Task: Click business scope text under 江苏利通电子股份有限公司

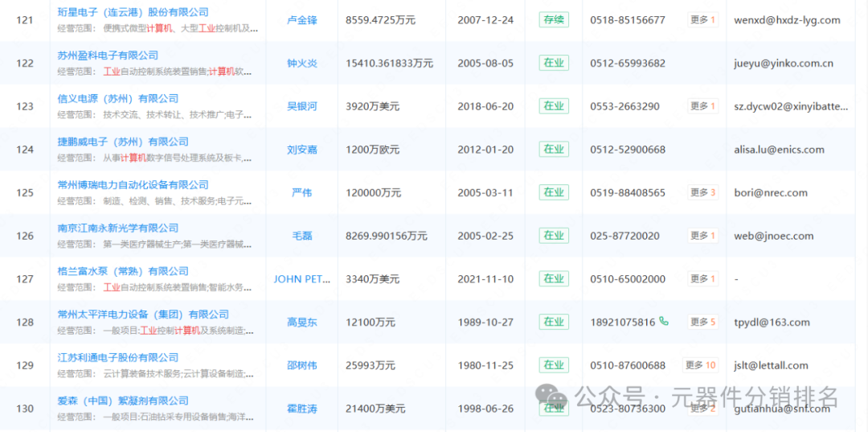Action: 158,374
